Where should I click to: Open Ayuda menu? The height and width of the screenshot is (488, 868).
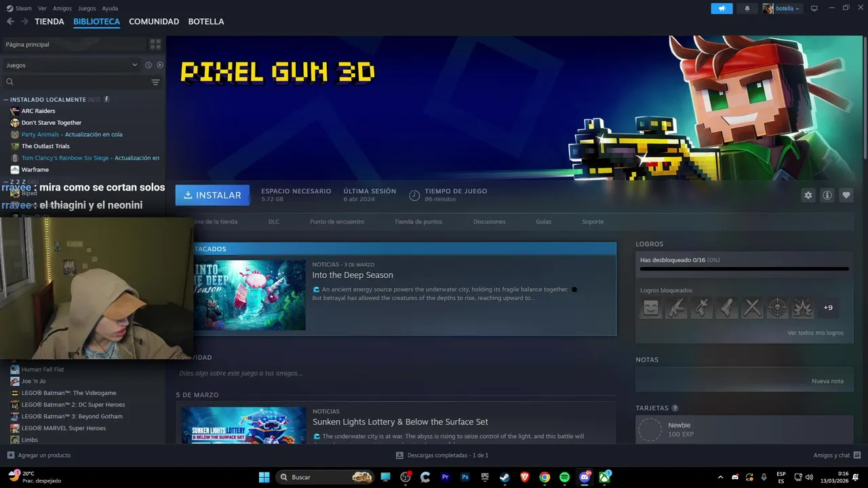click(x=110, y=8)
